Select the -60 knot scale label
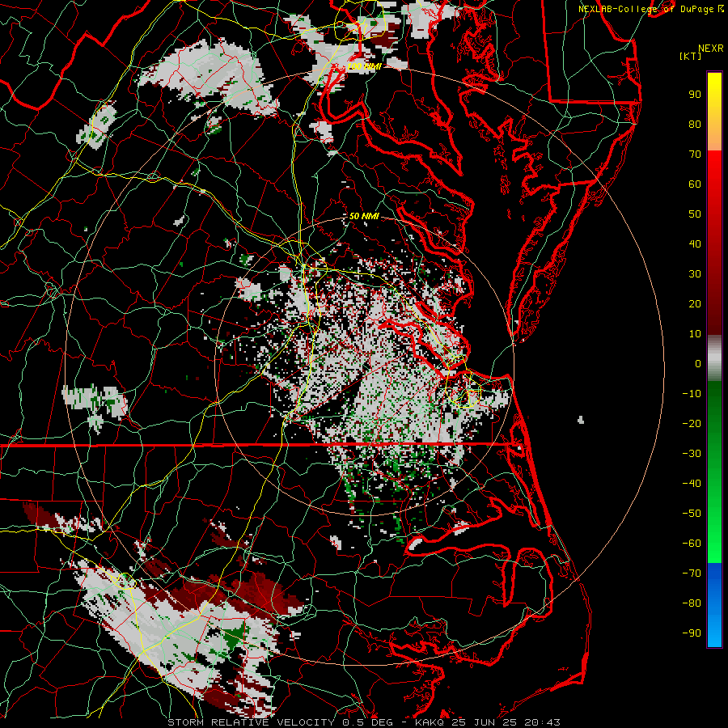This screenshot has width=728, height=728. [x=692, y=544]
